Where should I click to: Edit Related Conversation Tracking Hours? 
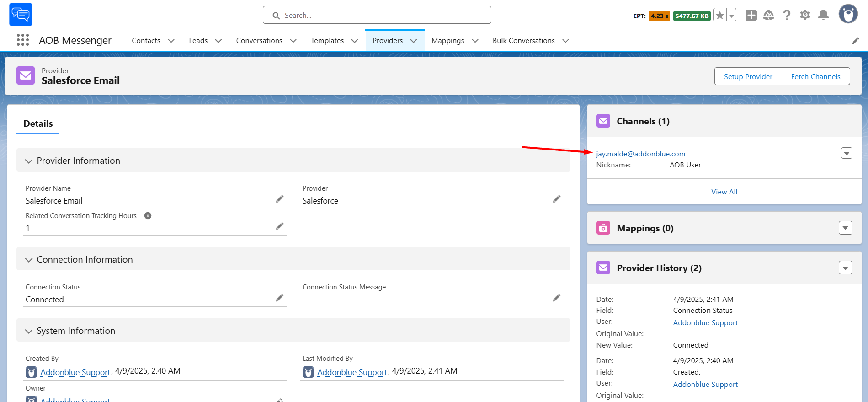point(280,226)
